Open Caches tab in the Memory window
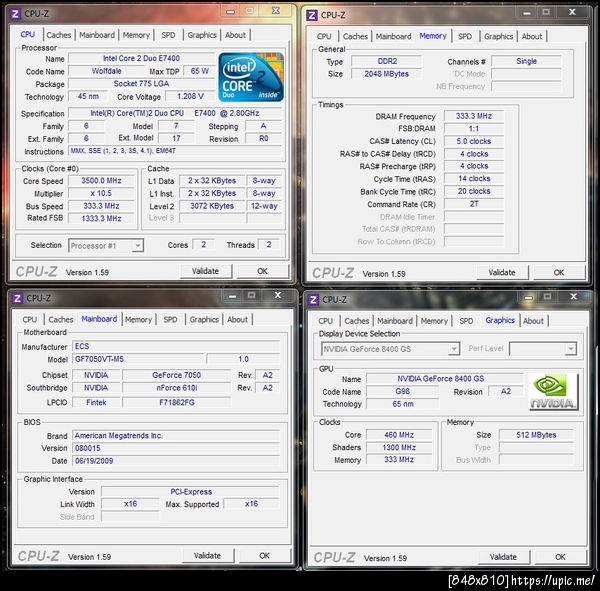This screenshot has width=600, height=591. 355,36
